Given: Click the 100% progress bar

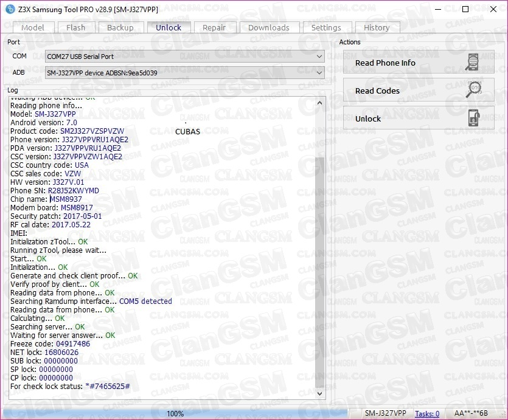Looking at the screenshot, I should (x=175, y=413).
